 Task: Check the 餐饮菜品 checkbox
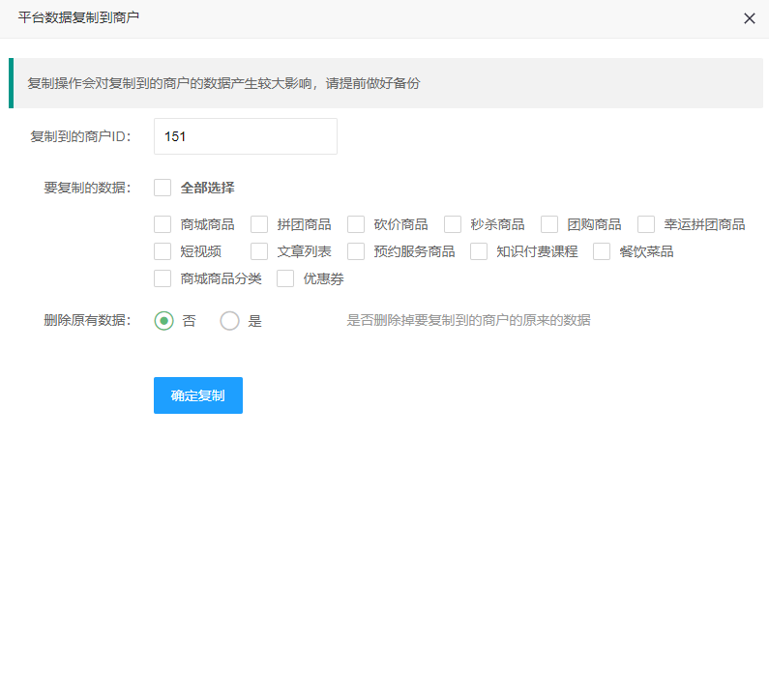click(x=602, y=251)
